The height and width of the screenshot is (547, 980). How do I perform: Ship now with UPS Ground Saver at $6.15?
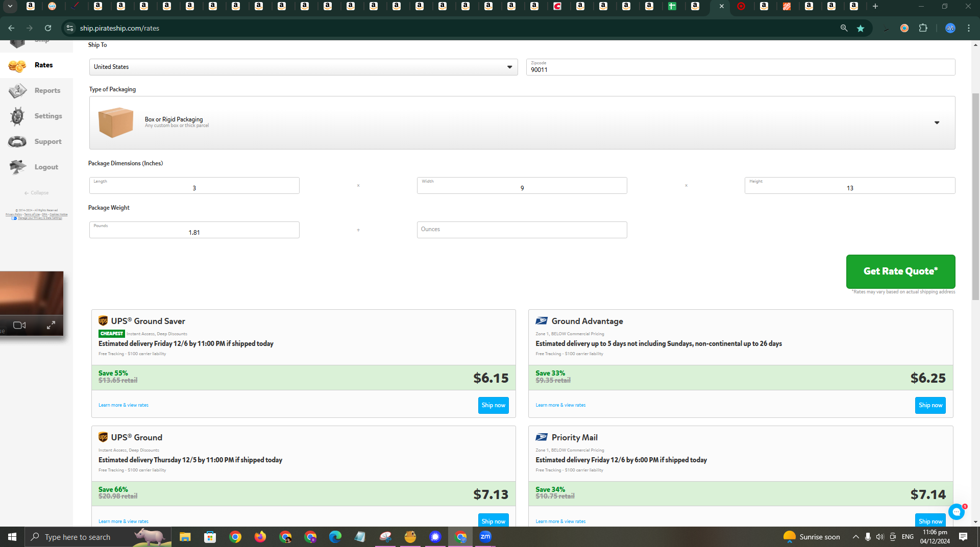click(493, 405)
